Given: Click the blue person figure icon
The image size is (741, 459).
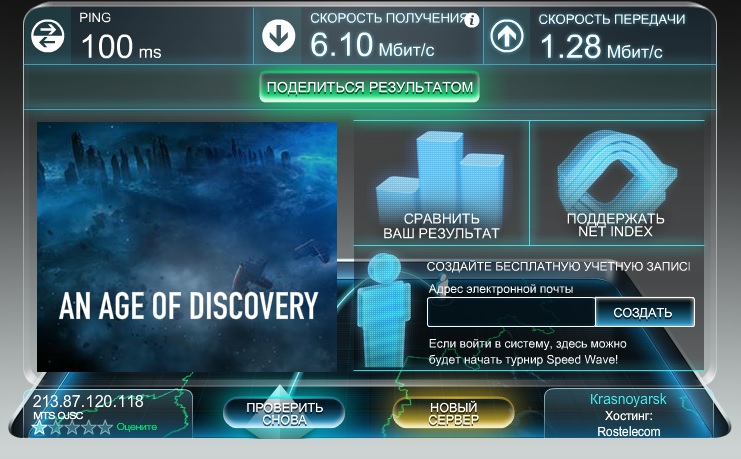Looking at the screenshot, I should (x=385, y=310).
